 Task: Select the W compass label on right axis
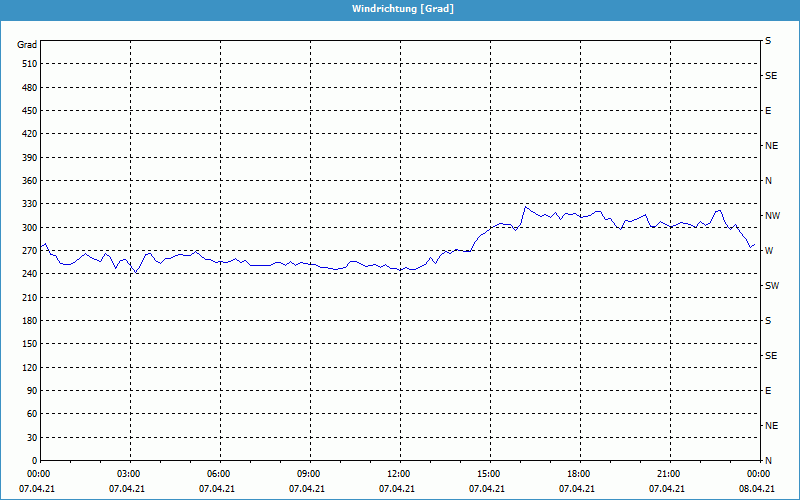768,251
